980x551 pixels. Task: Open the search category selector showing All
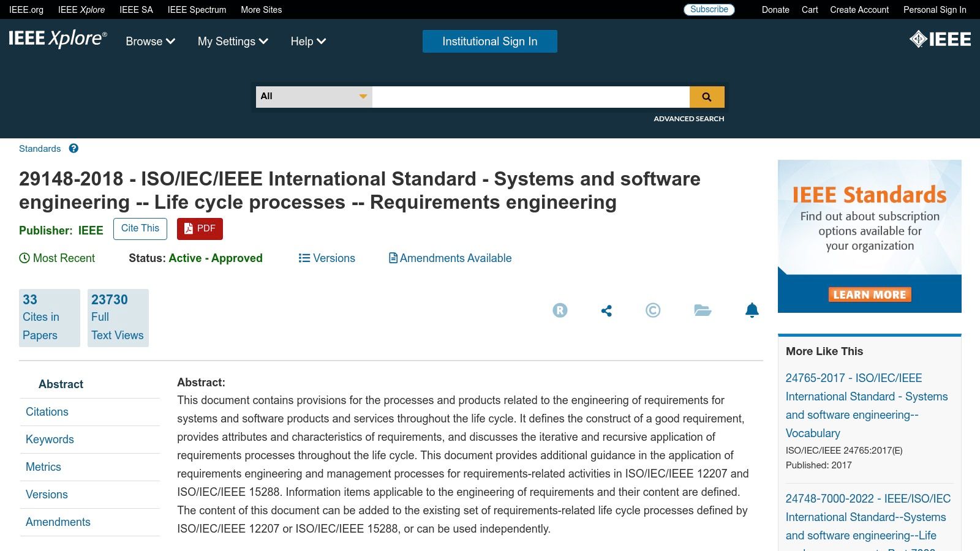(313, 96)
